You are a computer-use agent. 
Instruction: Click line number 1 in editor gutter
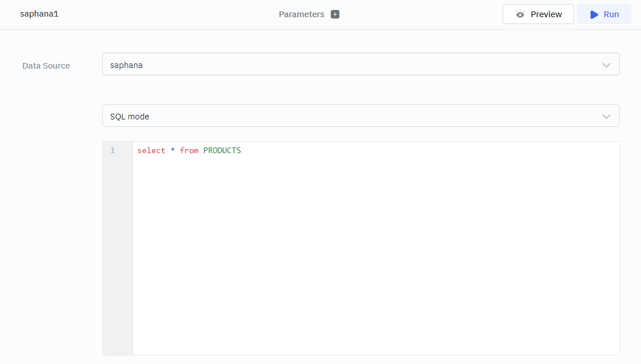(x=113, y=151)
